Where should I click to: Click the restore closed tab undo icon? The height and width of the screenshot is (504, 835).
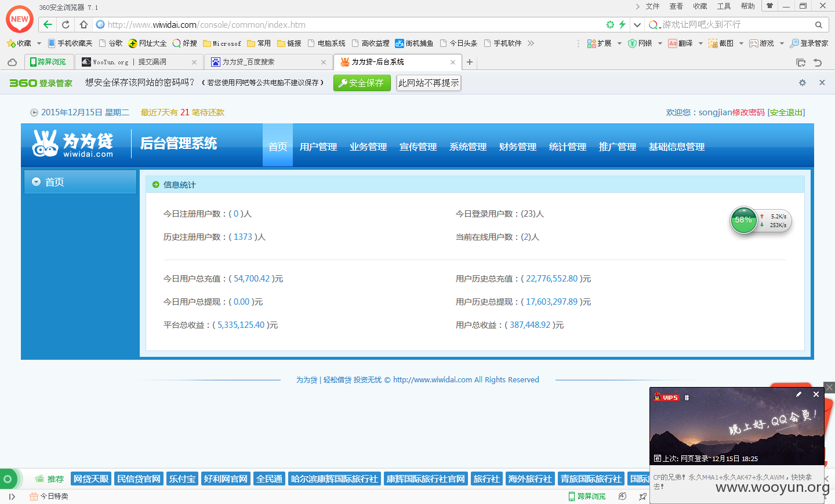(x=818, y=63)
